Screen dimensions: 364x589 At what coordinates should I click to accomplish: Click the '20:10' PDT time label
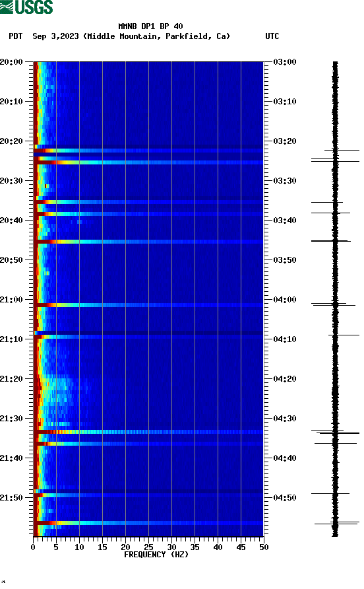click(x=11, y=102)
